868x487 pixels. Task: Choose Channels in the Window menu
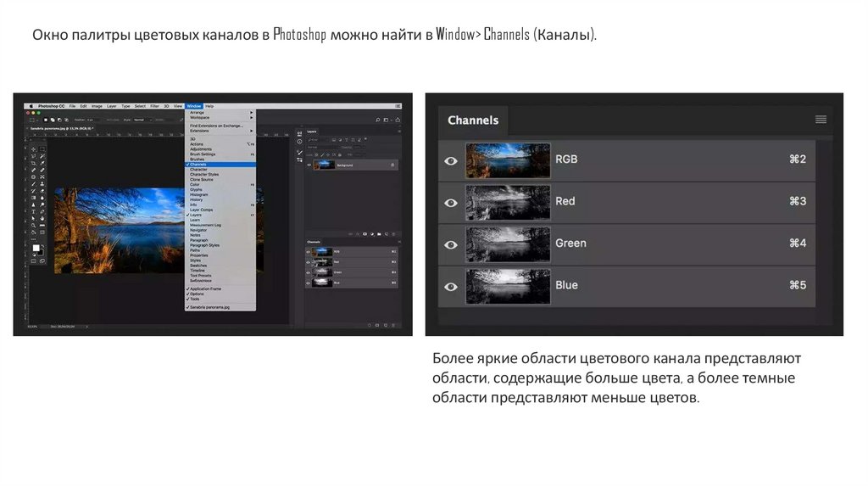pos(220,165)
